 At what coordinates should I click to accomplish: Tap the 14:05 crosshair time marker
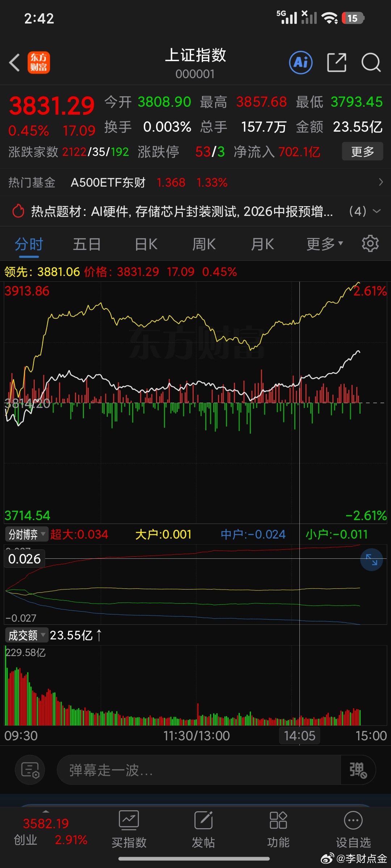(299, 735)
